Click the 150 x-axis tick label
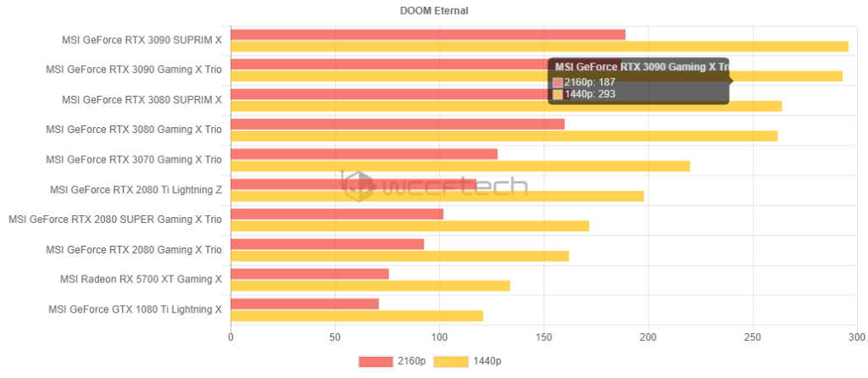The height and width of the screenshot is (378, 868). coord(543,339)
